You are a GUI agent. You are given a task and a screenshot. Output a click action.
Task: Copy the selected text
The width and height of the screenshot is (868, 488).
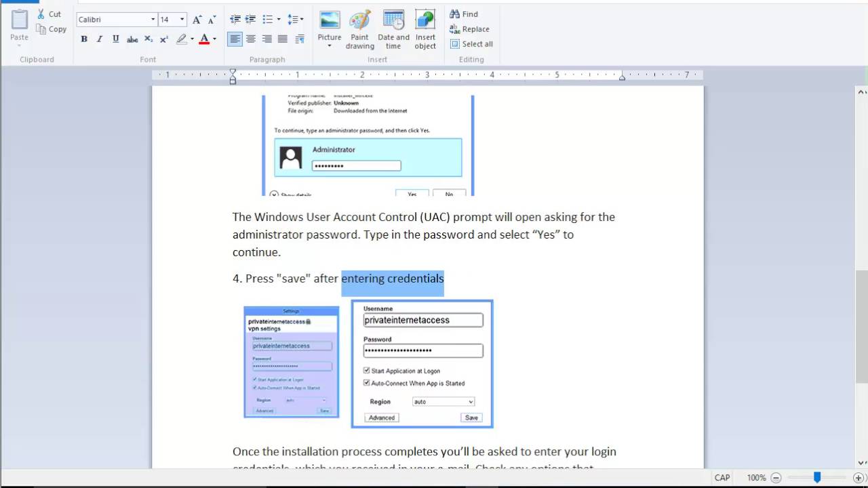click(x=52, y=29)
